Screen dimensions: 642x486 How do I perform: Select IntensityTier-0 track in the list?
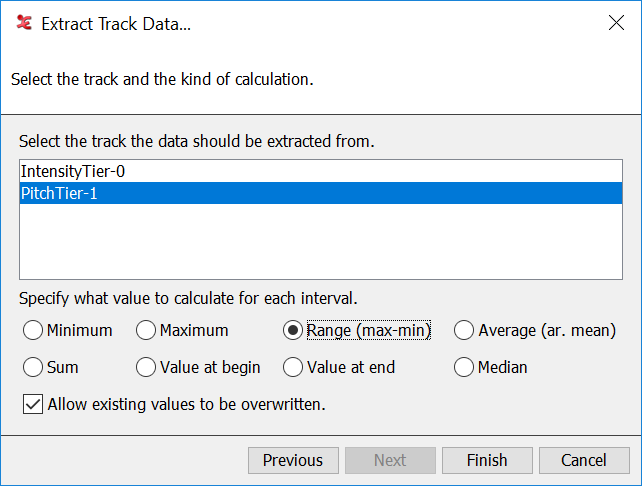point(73,172)
